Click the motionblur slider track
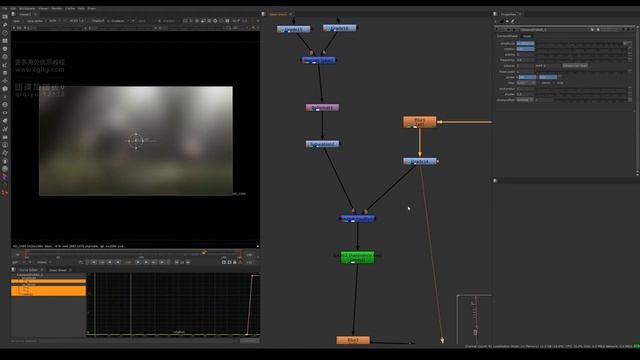640x360 pixels. [x=581, y=89]
